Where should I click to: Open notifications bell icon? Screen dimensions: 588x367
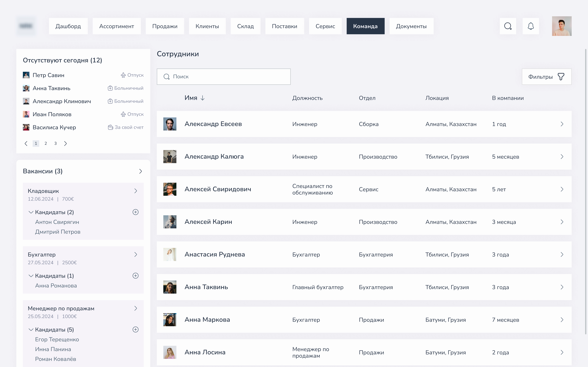[531, 26]
